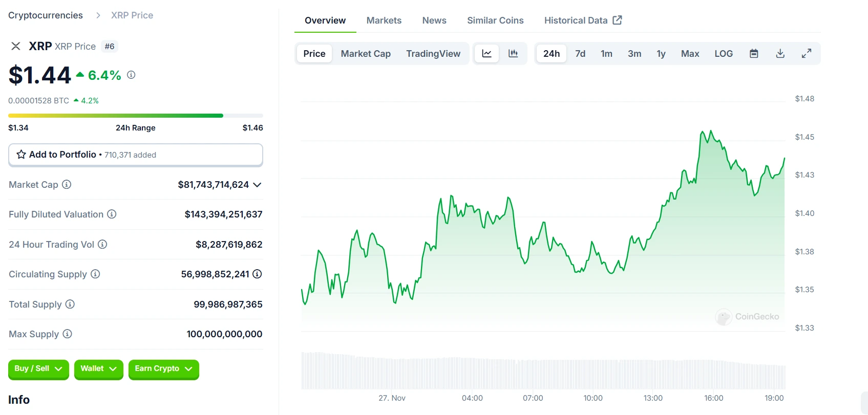Click the star icon in Add to Portfolio
The height and width of the screenshot is (415, 868).
[x=21, y=155]
